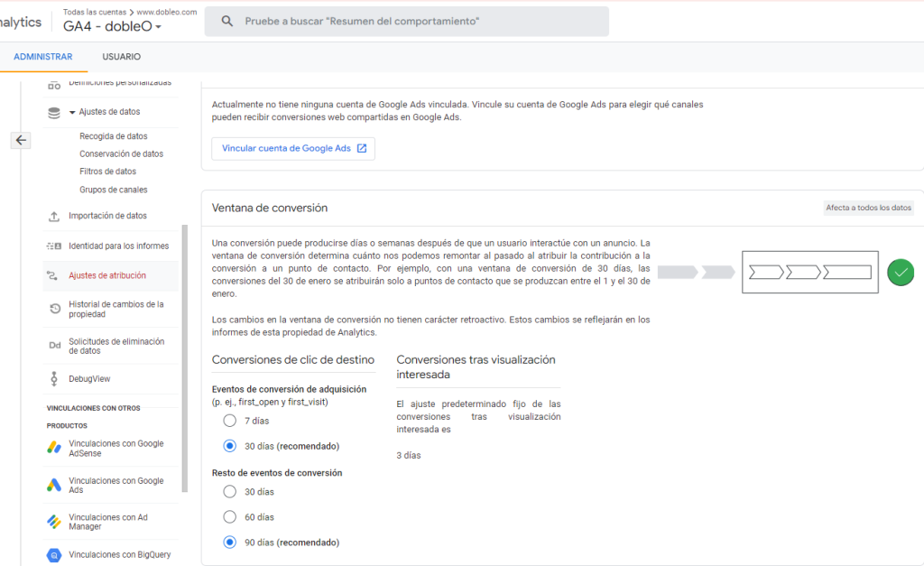The height and width of the screenshot is (566, 924).
Task: Click the Google AdSense linking icon
Action: pyautogui.click(x=54, y=449)
